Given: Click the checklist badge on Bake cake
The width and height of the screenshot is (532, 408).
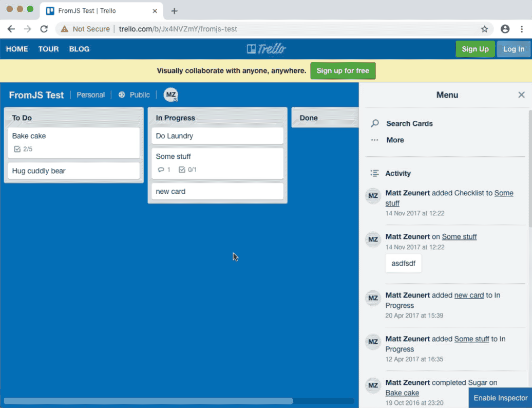Looking at the screenshot, I should tap(23, 149).
